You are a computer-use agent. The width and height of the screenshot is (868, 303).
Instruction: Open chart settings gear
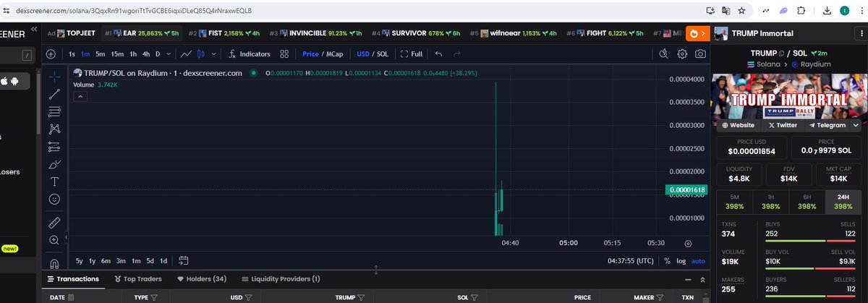click(682, 54)
